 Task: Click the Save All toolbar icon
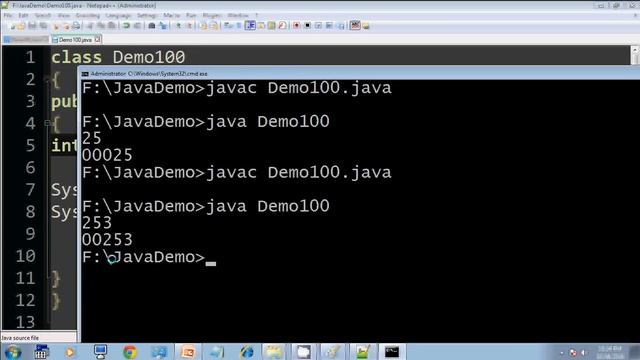(43, 26)
